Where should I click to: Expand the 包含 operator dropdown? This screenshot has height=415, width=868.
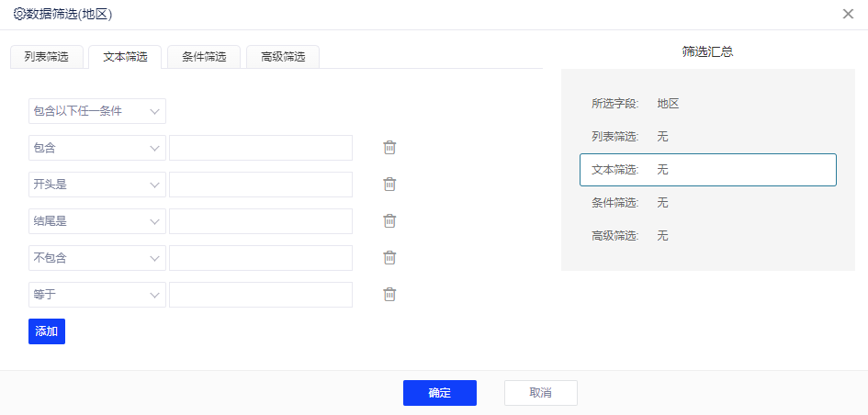click(96, 148)
